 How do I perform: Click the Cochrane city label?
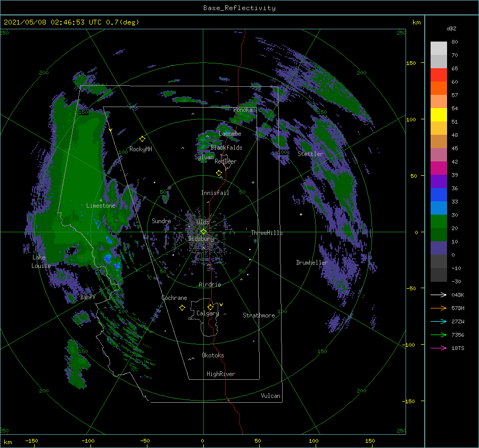(x=174, y=298)
